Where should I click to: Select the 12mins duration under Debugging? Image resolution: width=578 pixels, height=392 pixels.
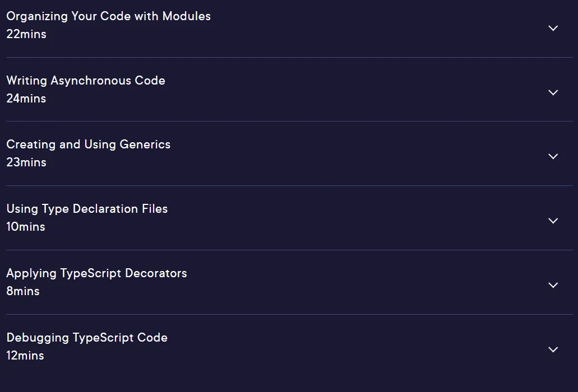coord(25,356)
